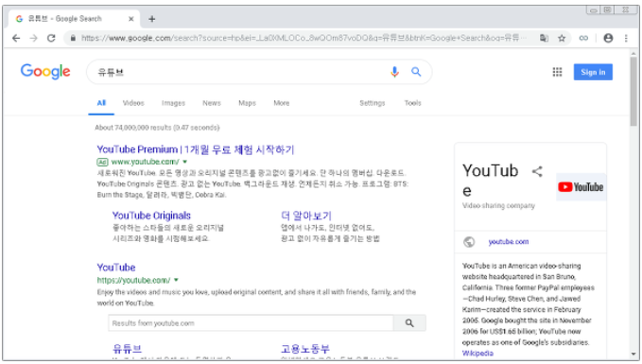Click the vertical scrollbar thumb
The image size is (642, 364).
coord(633,91)
